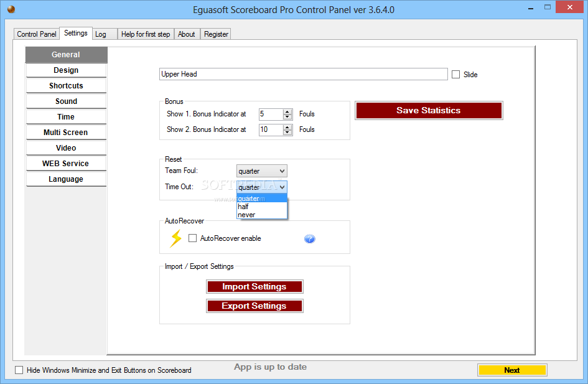Open the Register tab
This screenshot has height=384, width=588.
(x=216, y=34)
